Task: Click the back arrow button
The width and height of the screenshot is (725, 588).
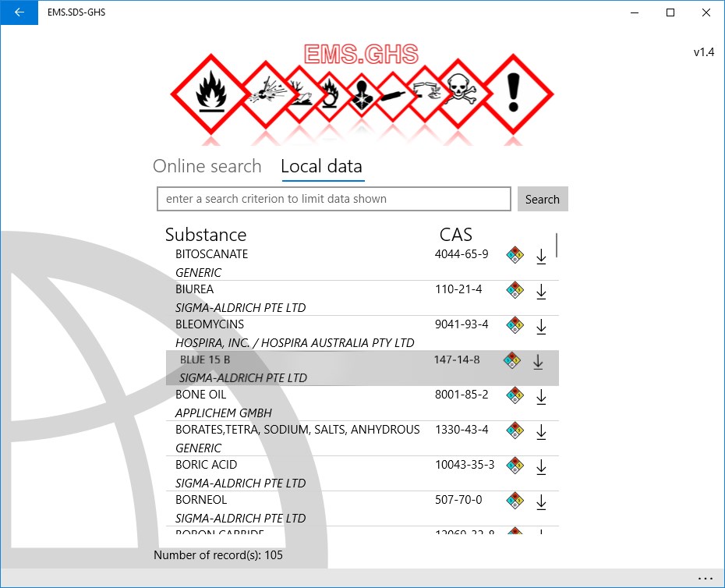Action: coord(19,12)
